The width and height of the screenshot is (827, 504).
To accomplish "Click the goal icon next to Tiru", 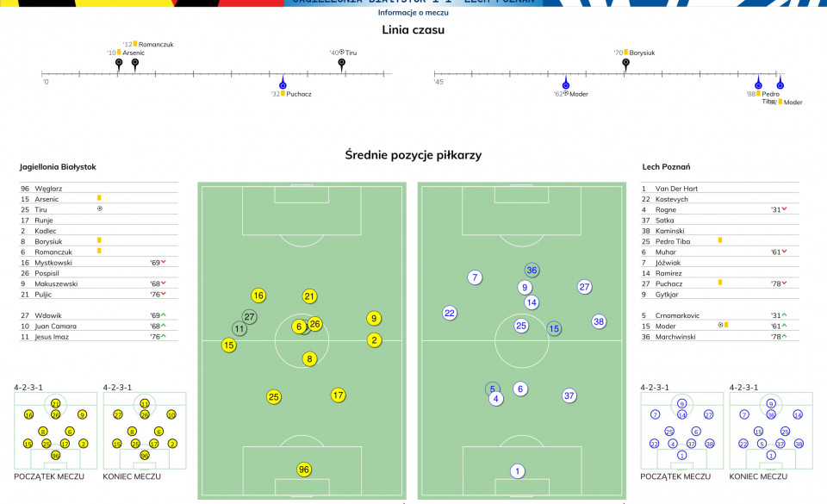I will [100, 208].
